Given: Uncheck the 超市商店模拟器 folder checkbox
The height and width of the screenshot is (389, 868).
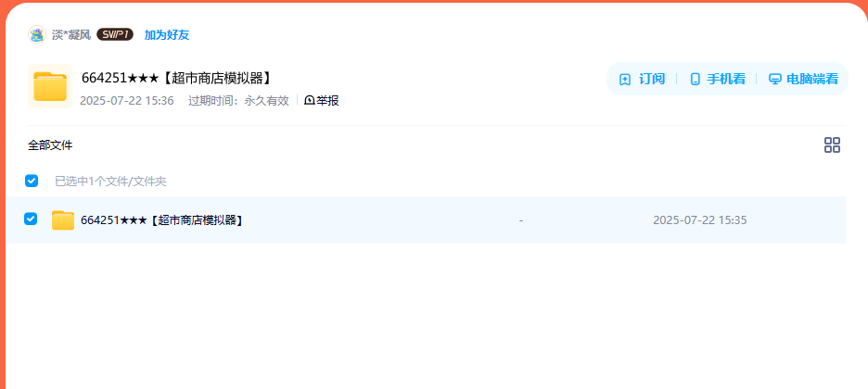Looking at the screenshot, I should pyautogui.click(x=31, y=219).
